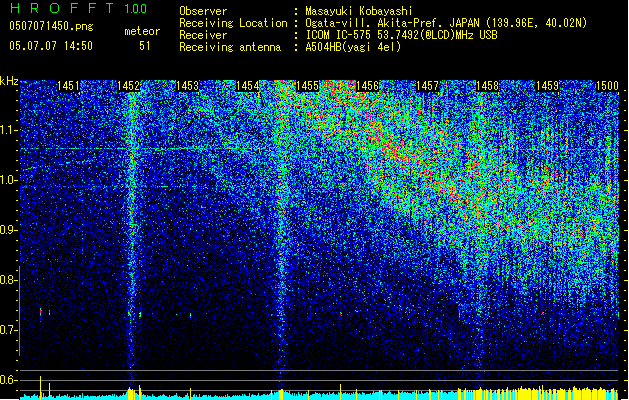Screen dimensions: 629x400
Task: Click the 1454 time marker
Action: click(248, 86)
